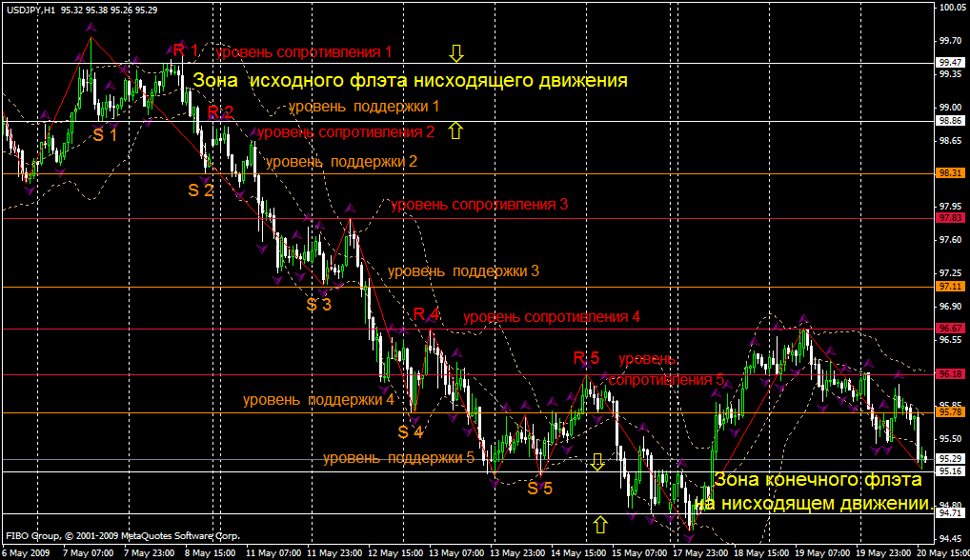This screenshot has height=560, width=970.
Task: Click the 99.47 price level tag
Action: (950, 62)
